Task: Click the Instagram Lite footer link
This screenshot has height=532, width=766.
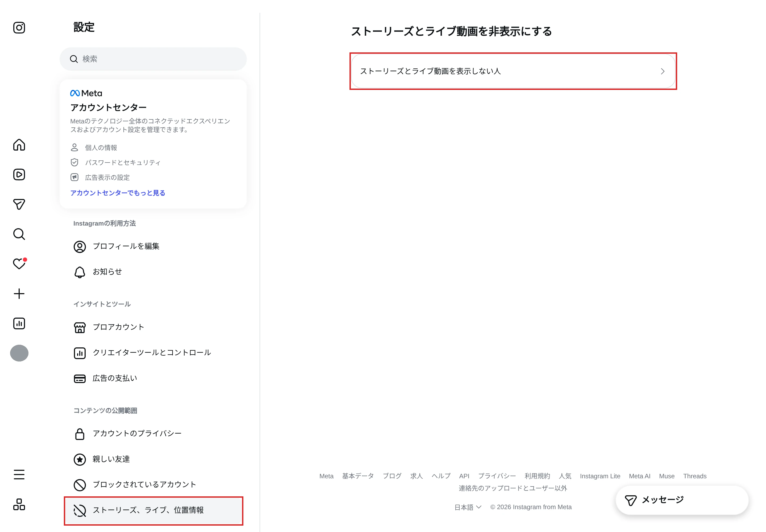Action: [600, 476]
